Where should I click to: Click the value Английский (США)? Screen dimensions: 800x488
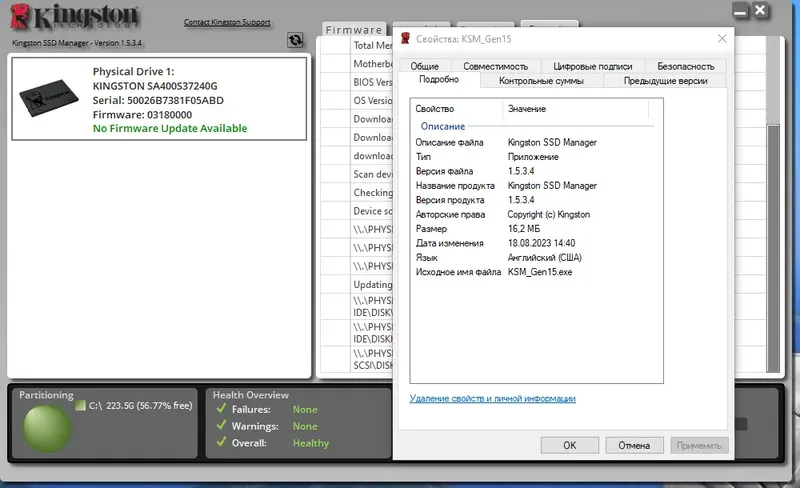[544, 257]
